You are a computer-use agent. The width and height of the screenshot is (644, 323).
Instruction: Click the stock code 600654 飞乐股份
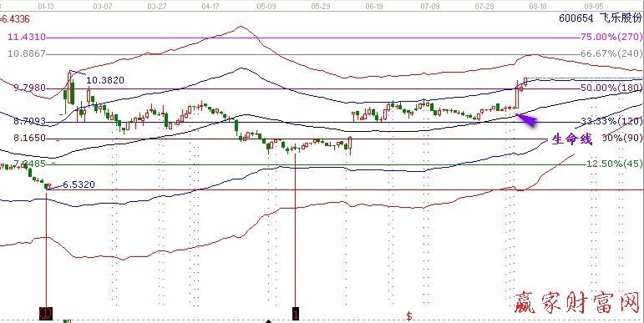[x=600, y=18]
